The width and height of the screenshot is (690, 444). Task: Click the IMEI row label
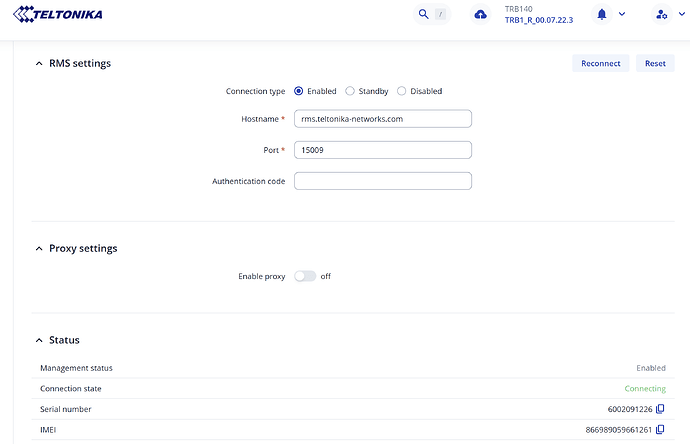coord(48,430)
